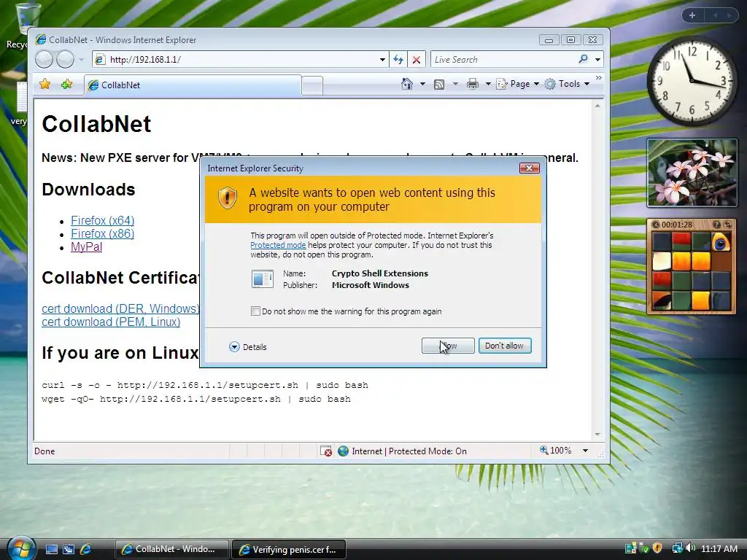This screenshot has height=560, width=747.
Task: Click the Add to Favorites icon
Action: [66, 85]
